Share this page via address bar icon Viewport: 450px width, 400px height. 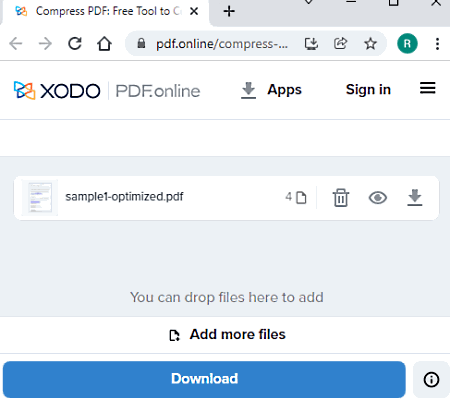point(340,44)
